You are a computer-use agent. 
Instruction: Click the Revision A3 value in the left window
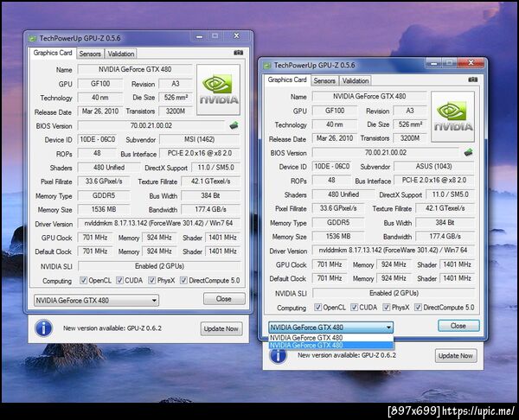tap(176, 84)
